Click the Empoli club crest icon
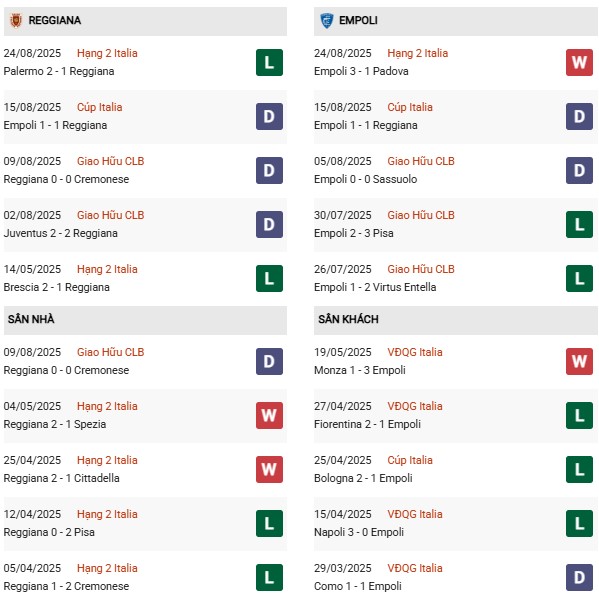Screen dimensions: 599x597 [x=327, y=21]
